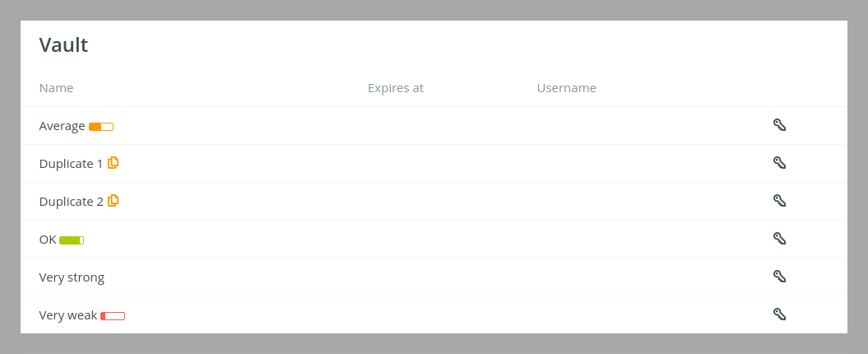Screen dimensions: 868x354
Task: Click key icon for Very strong entry
Action: [x=779, y=277]
